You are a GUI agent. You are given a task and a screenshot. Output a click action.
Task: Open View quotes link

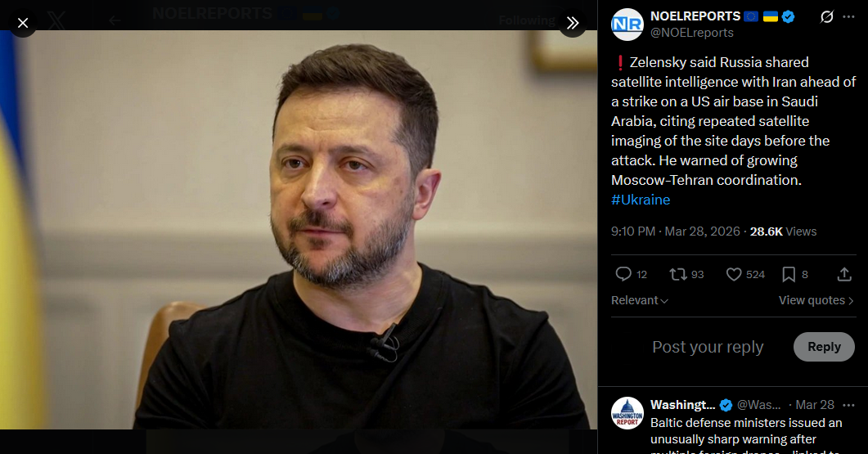[x=816, y=300]
